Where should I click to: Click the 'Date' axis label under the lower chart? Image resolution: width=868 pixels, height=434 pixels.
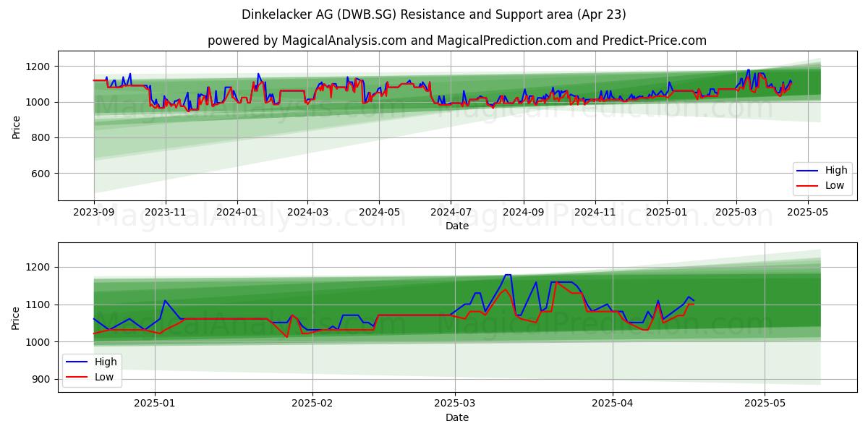click(x=457, y=417)
